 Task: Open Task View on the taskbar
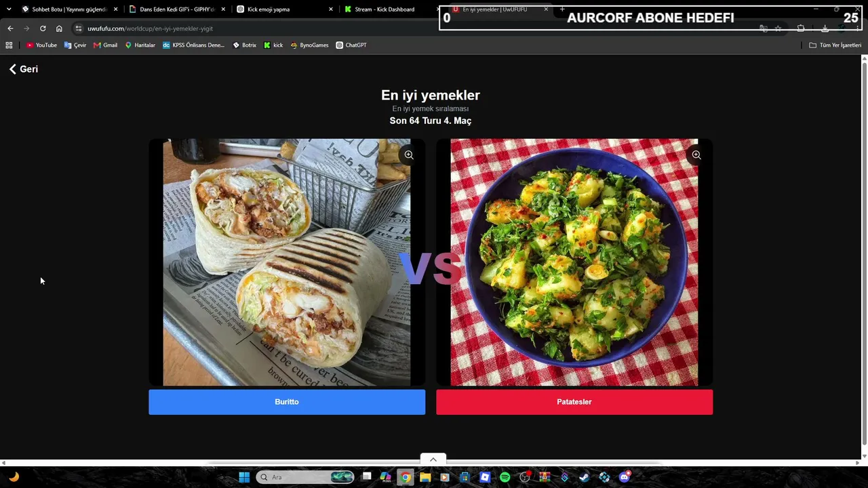(x=367, y=477)
